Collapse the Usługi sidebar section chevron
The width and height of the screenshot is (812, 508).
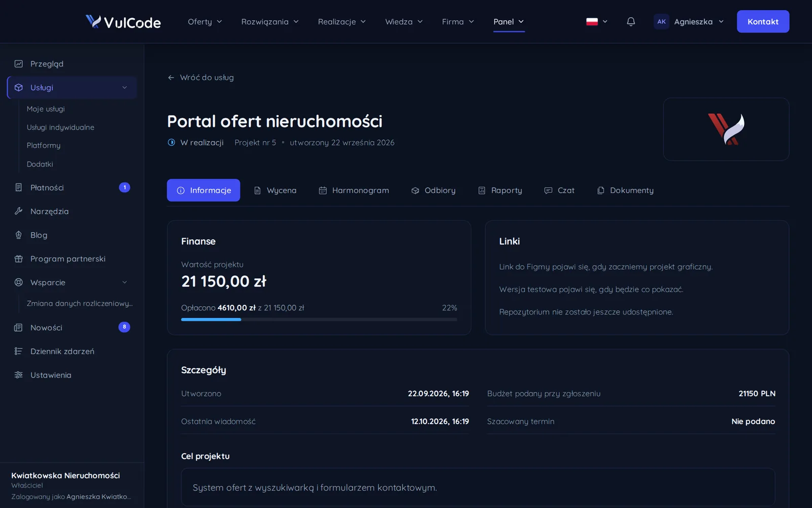click(125, 88)
